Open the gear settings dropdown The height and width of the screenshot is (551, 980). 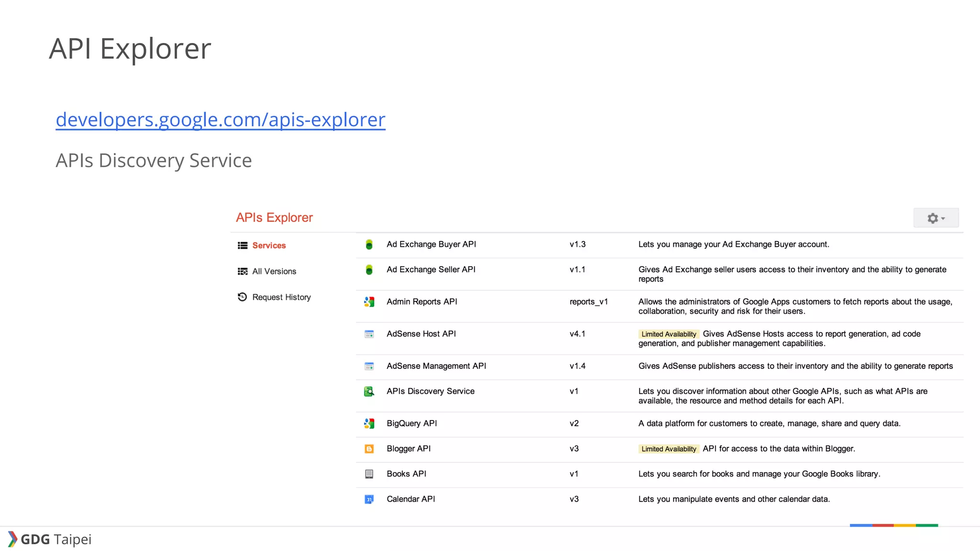pos(935,218)
